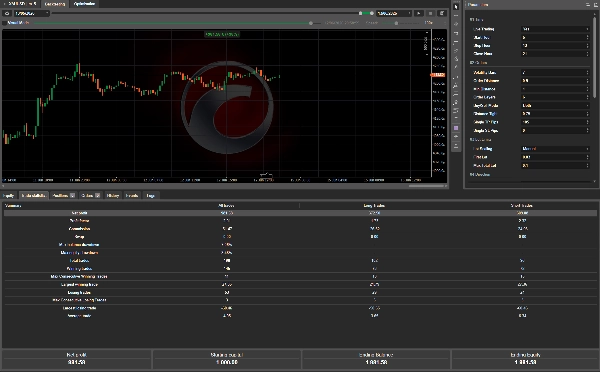The height and width of the screenshot is (372, 600).
Task: Start the backtest with the play button
Action: point(419,13)
